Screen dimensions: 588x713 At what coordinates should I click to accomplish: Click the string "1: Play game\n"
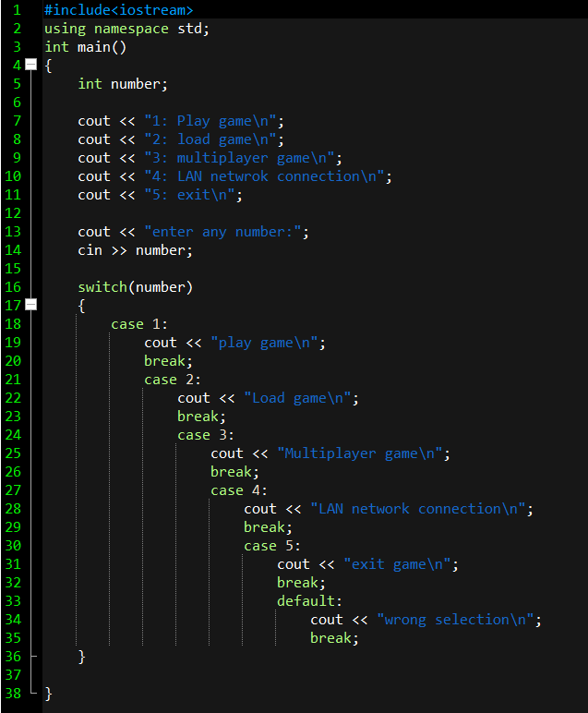point(210,121)
